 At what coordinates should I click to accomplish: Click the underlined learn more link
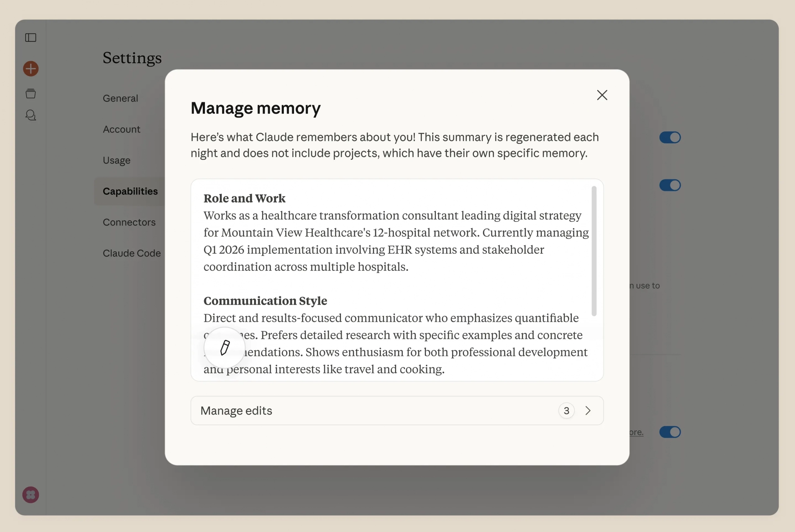(636, 432)
